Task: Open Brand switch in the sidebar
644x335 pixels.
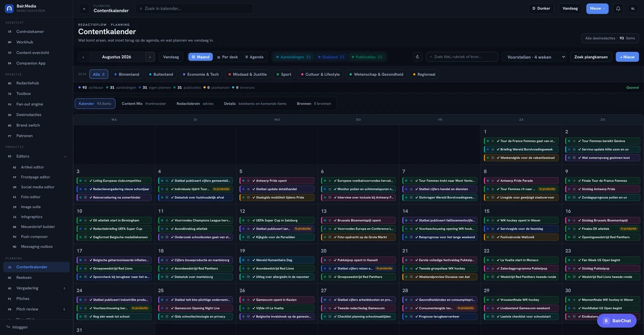Action: pyautogui.click(x=36, y=125)
